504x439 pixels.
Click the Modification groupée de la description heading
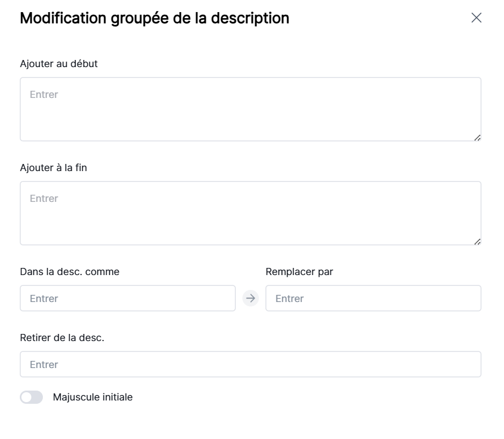tap(154, 18)
